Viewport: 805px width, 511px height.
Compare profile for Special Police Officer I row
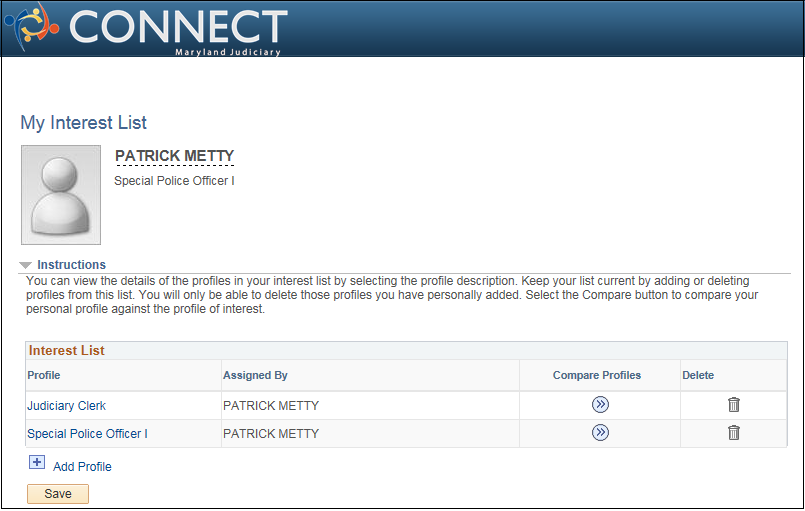click(600, 432)
